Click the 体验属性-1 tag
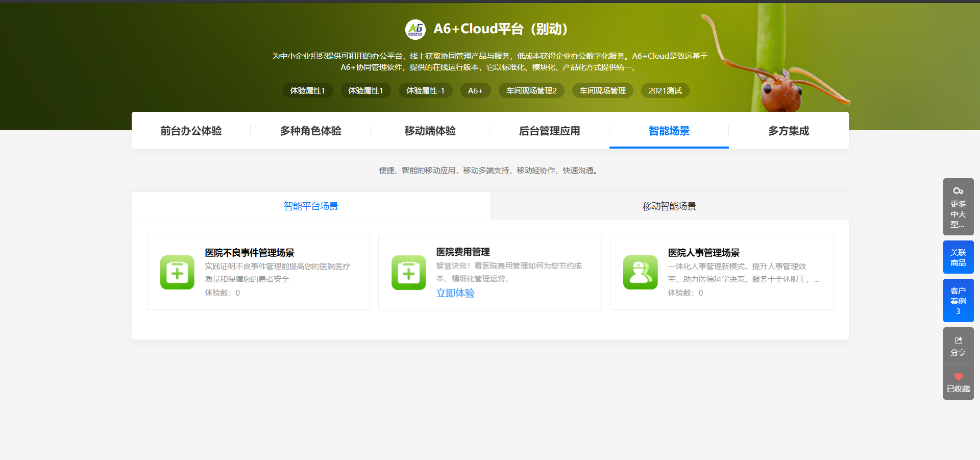 coord(425,90)
